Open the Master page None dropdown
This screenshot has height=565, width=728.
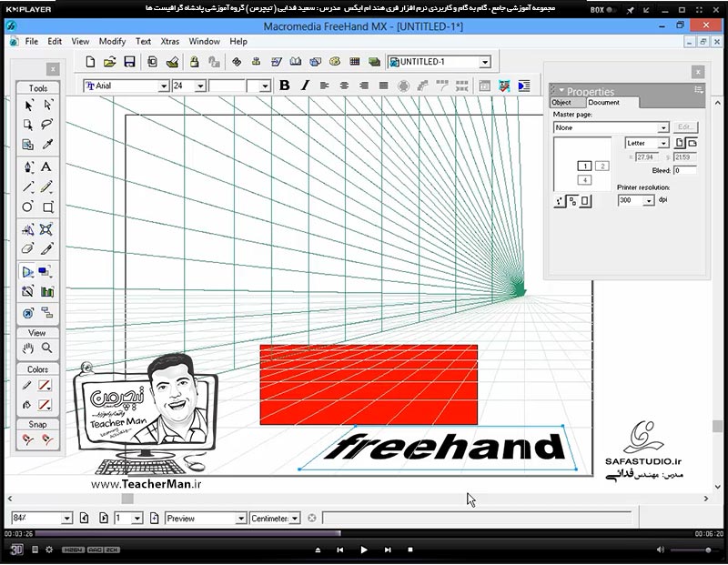663,127
